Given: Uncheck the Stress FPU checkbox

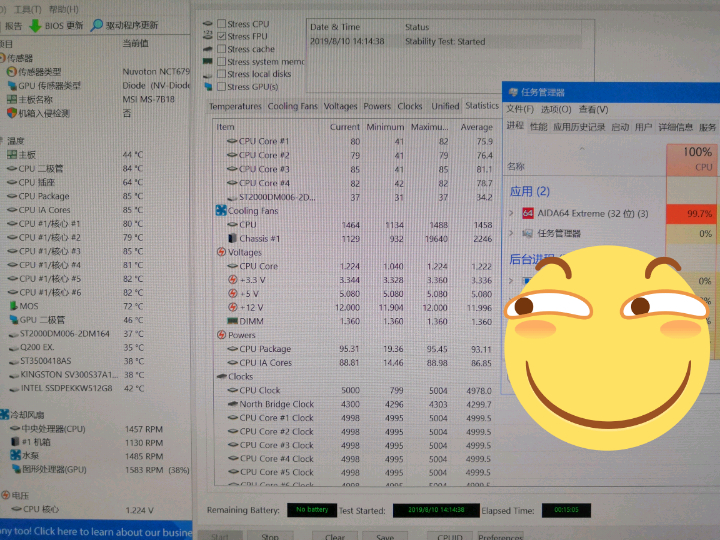Looking at the screenshot, I should coord(221,36).
